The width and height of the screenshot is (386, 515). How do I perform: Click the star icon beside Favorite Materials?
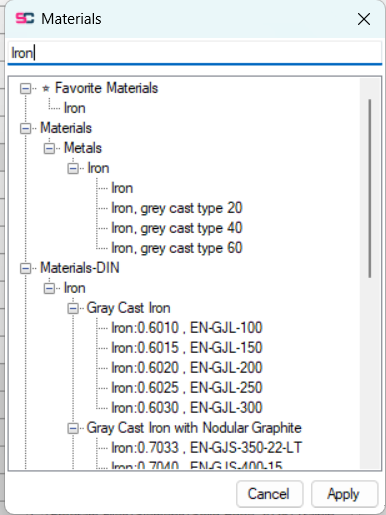tap(46, 89)
